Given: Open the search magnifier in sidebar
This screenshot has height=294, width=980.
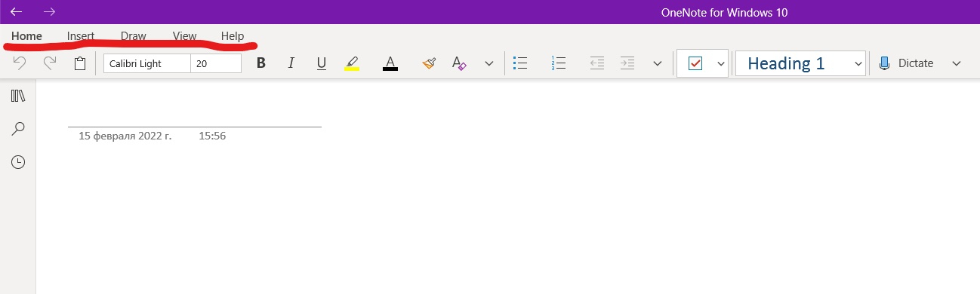Looking at the screenshot, I should coord(18,129).
